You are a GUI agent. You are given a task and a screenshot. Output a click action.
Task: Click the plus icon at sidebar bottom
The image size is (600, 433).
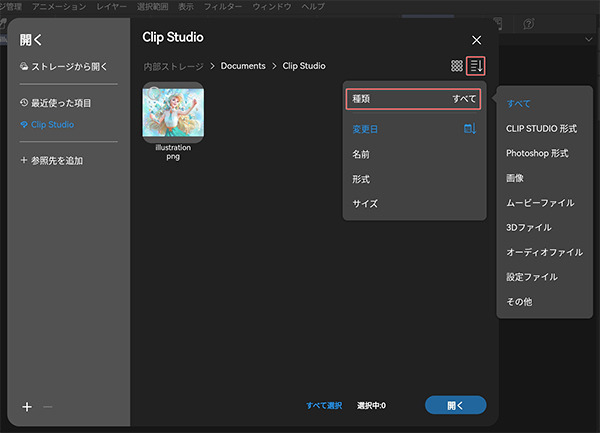[x=27, y=407]
